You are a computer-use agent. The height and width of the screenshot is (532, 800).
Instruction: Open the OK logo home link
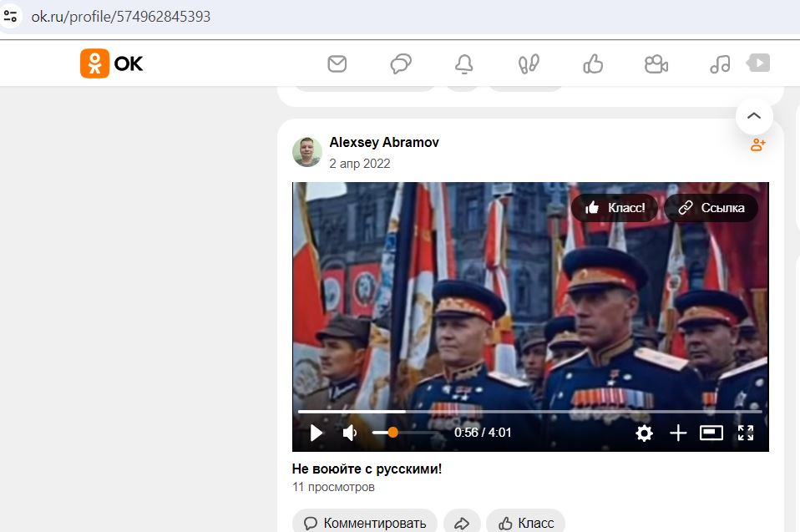[x=112, y=63]
